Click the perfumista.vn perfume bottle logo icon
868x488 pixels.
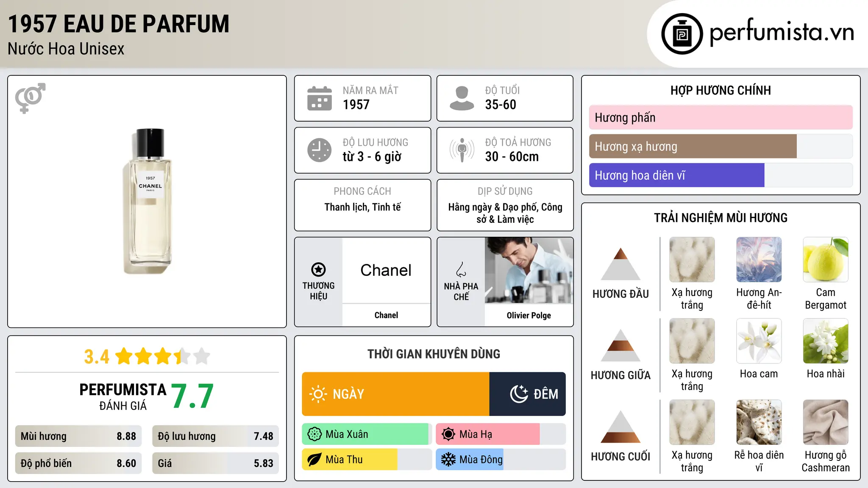pyautogui.click(x=682, y=34)
